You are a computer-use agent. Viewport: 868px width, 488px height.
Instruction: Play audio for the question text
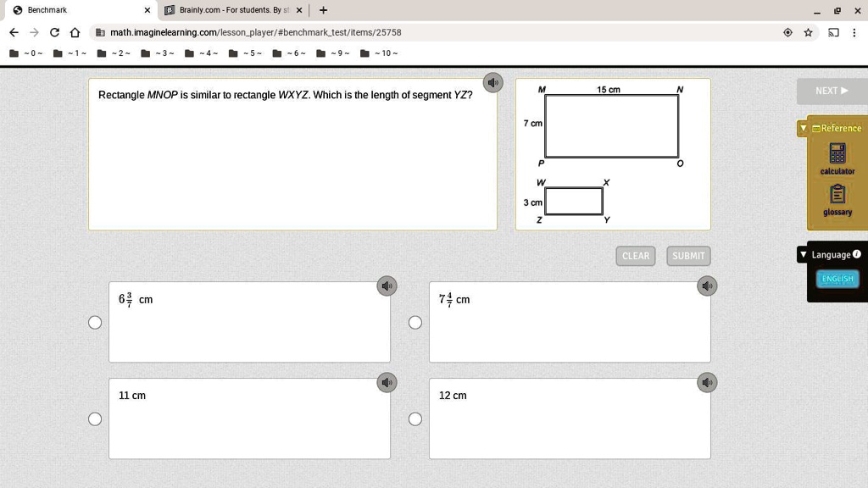pos(492,83)
